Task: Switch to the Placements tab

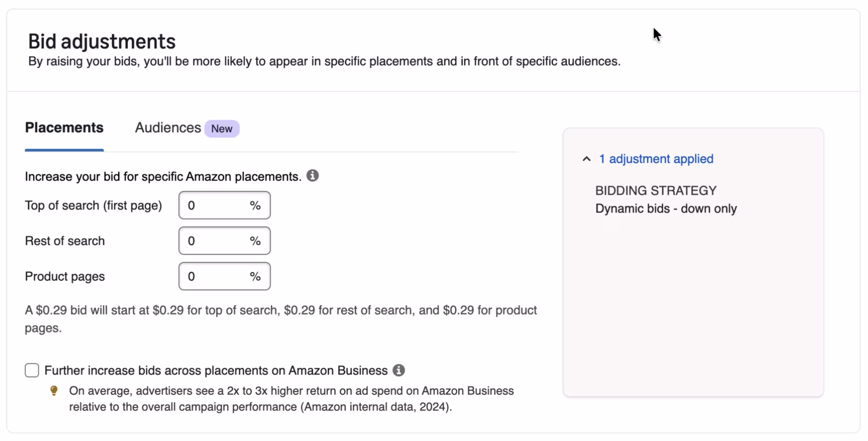Action: (64, 128)
